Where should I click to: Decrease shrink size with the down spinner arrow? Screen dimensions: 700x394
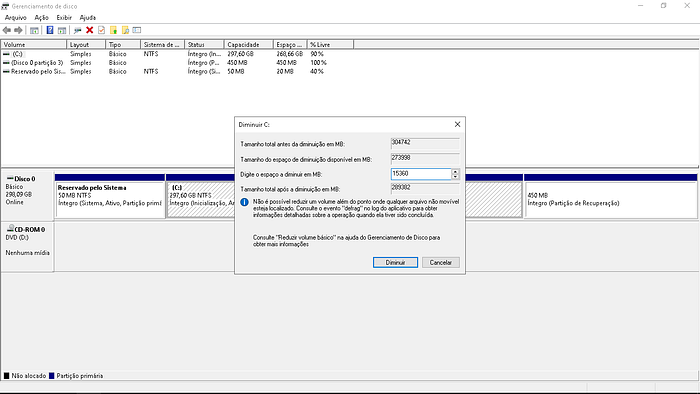(455, 177)
